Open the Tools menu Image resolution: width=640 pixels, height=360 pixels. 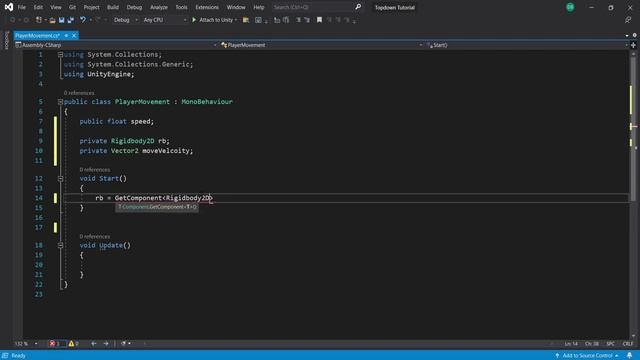point(181,7)
